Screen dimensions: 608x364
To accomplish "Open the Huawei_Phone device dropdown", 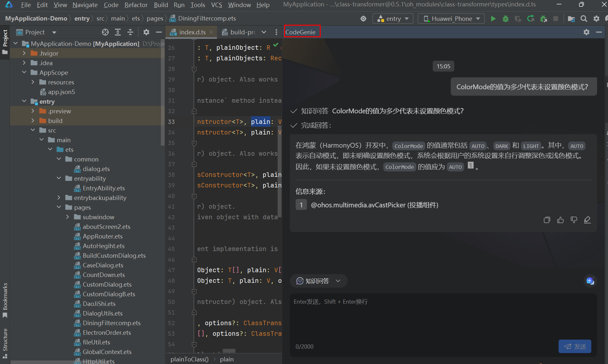I will pyautogui.click(x=452, y=19).
